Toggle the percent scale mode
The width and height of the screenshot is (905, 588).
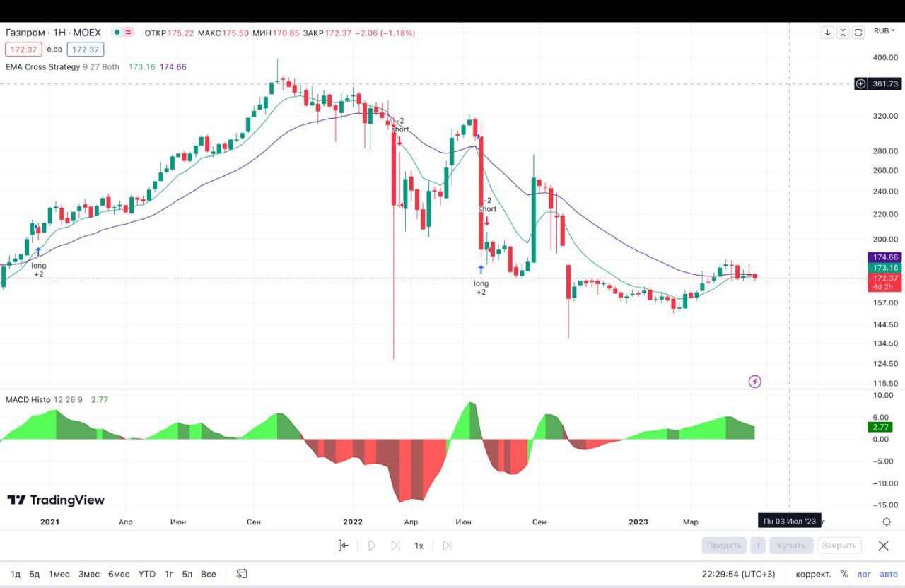pos(844,574)
